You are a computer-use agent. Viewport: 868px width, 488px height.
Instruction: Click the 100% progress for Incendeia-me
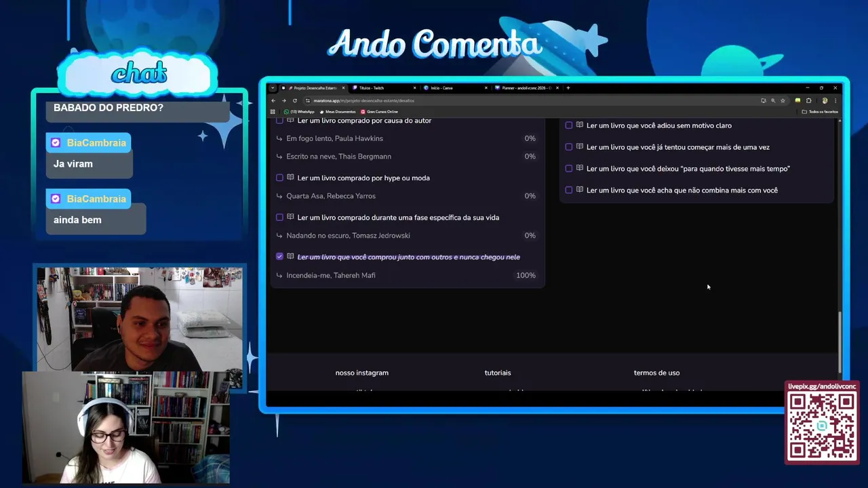[526, 275]
